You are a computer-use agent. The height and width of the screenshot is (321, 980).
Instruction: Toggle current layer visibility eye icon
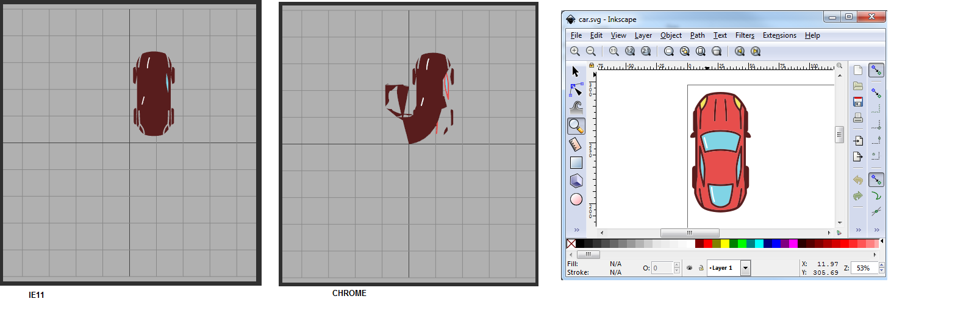(x=690, y=268)
